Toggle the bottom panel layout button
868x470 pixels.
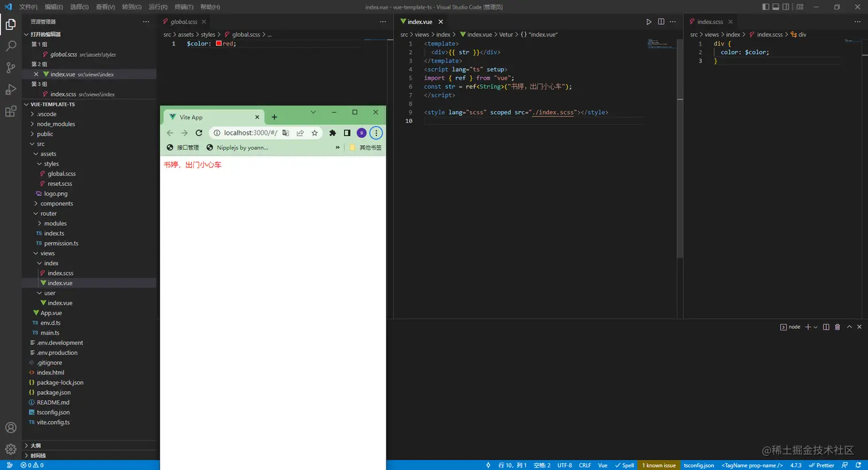click(x=776, y=7)
